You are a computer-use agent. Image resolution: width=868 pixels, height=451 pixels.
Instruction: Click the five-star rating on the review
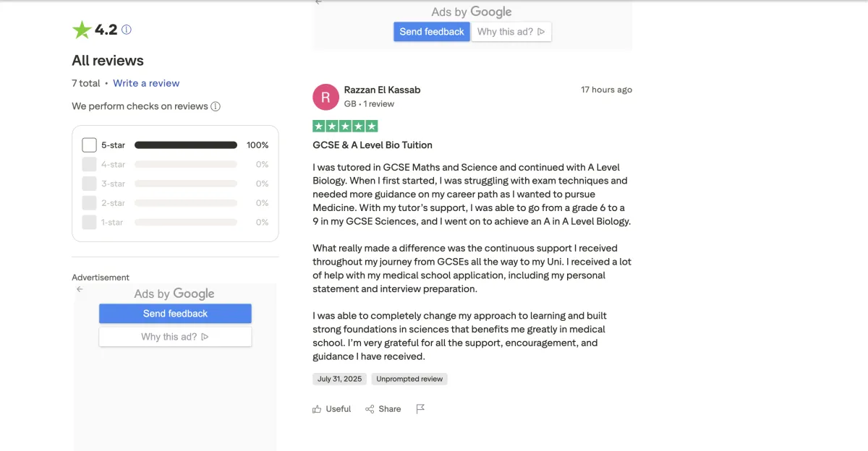(345, 126)
